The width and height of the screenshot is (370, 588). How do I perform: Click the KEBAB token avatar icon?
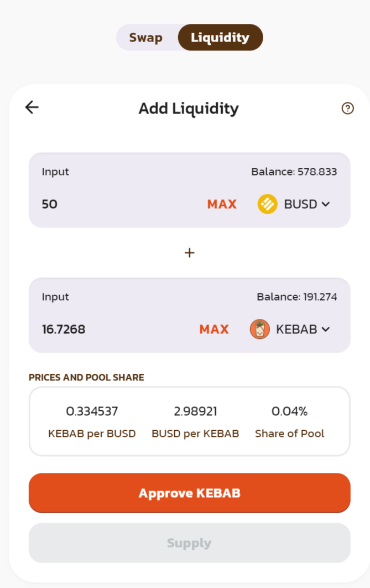(x=259, y=329)
